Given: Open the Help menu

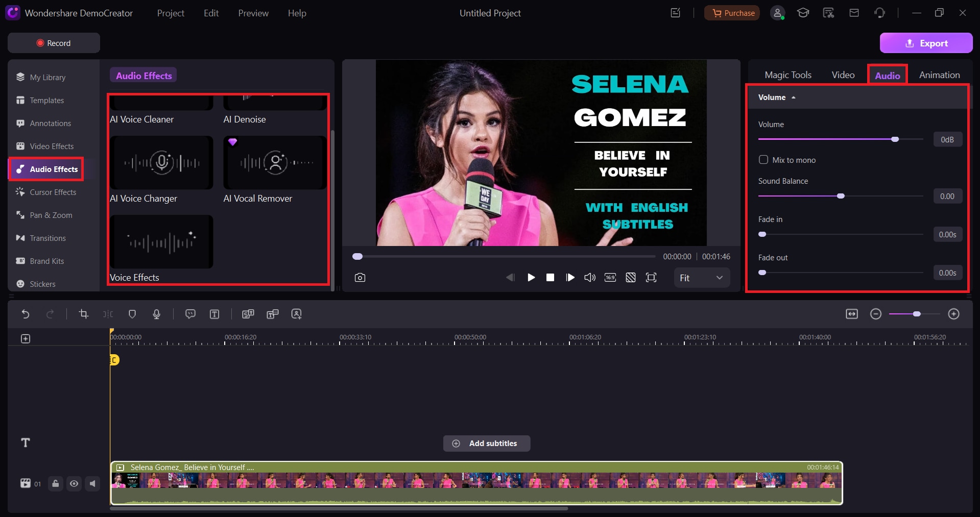Looking at the screenshot, I should 297,13.
